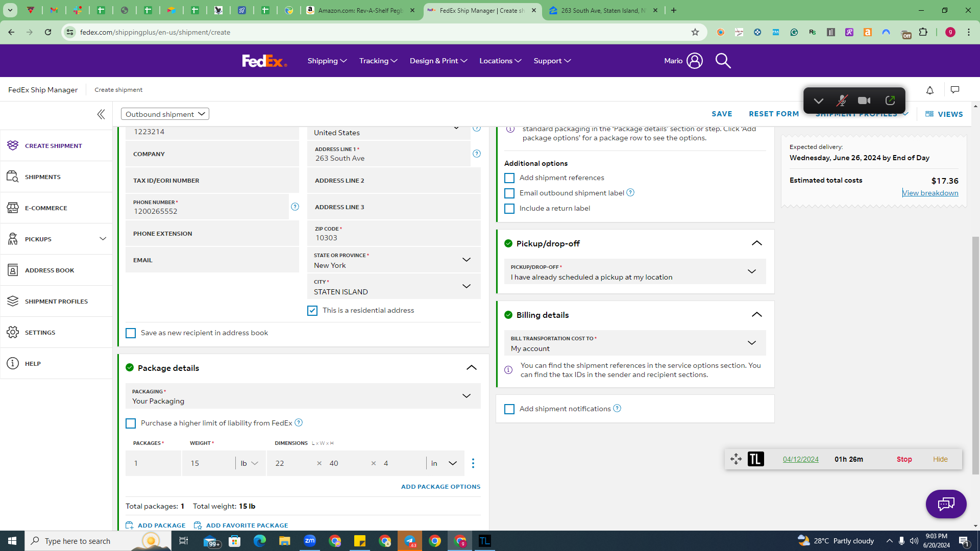980x551 pixels.
Task: Open Locations menu
Action: [500, 61]
